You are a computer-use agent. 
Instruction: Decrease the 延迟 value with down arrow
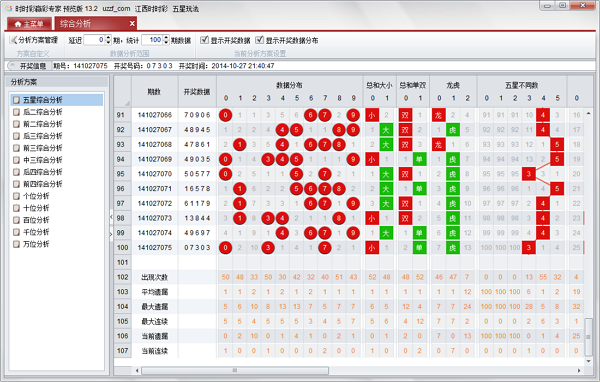(108, 42)
